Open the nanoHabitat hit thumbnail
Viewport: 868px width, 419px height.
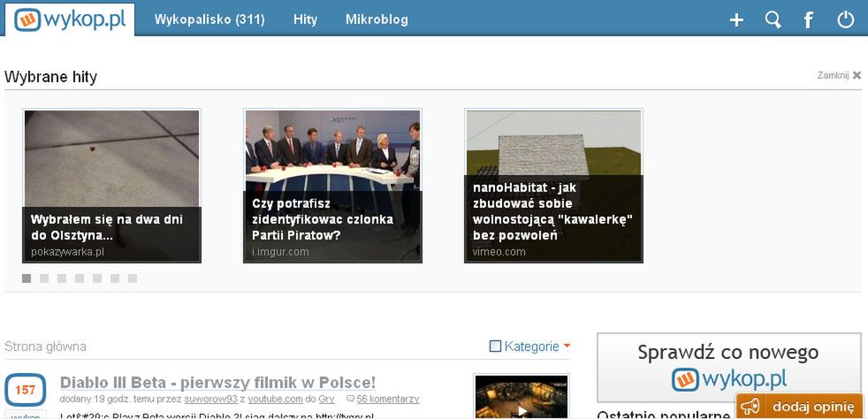coord(553,186)
